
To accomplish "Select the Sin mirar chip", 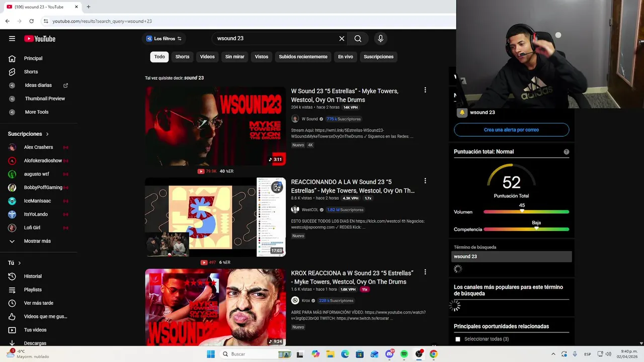I will tap(234, 57).
